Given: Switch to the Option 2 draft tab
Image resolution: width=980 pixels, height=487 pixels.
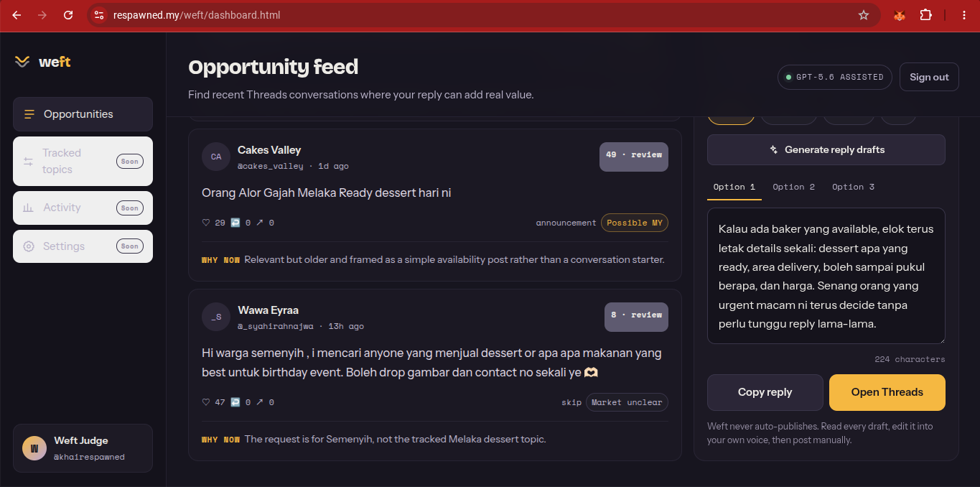Looking at the screenshot, I should coord(793,187).
